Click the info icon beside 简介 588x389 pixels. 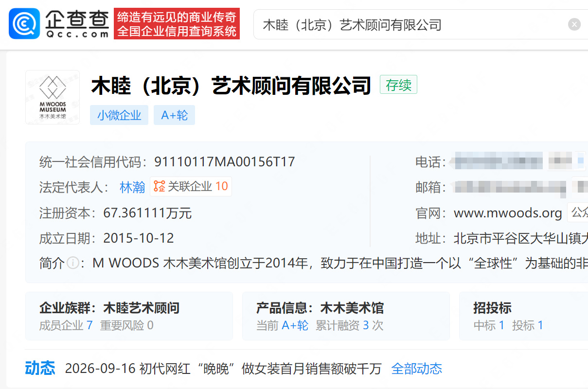[x=73, y=263]
